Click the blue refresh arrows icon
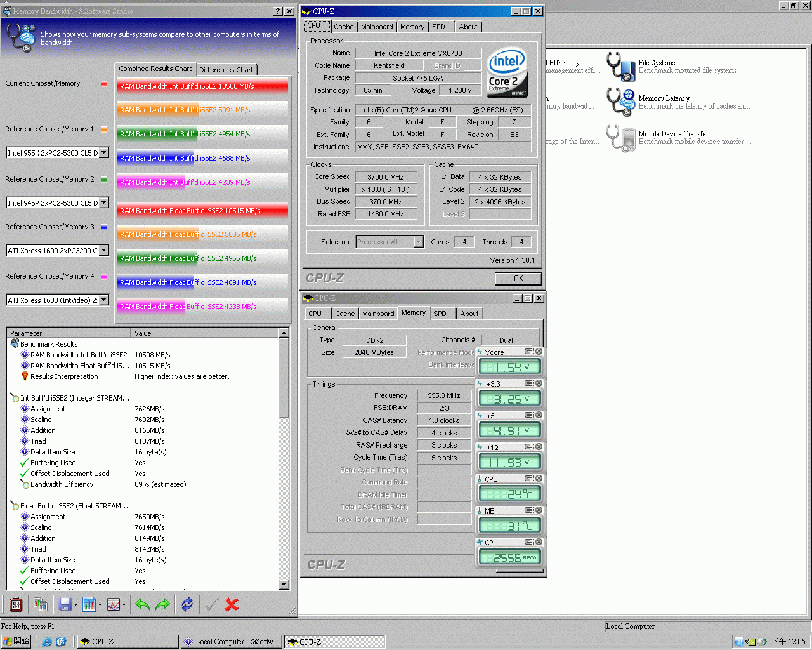 (x=187, y=605)
